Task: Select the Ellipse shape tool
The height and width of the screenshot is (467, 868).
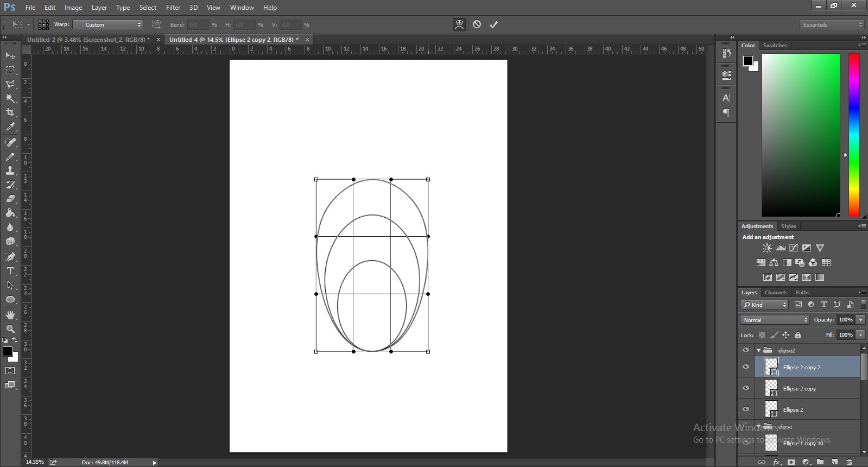Action: 10,299
